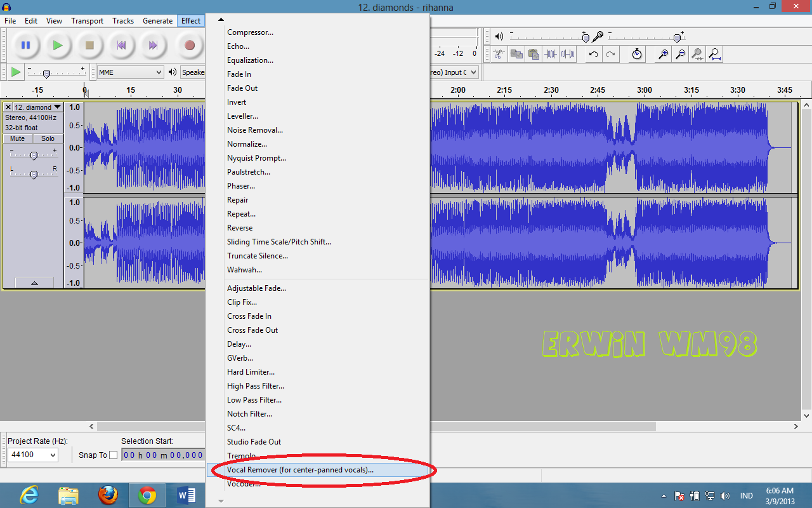Image resolution: width=812 pixels, height=508 pixels.
Task: Choose Vocal Remover (for center-panned vocals)
Action: coord(318,470)
